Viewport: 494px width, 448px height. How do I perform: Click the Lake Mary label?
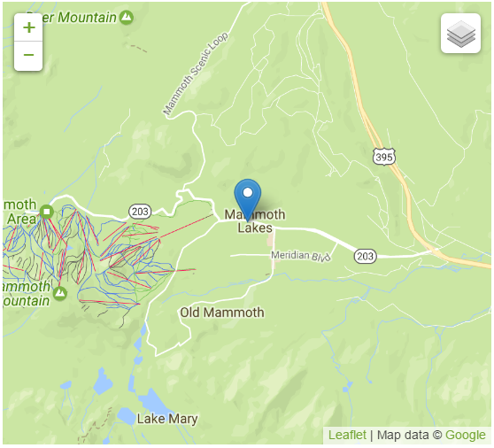167,419
